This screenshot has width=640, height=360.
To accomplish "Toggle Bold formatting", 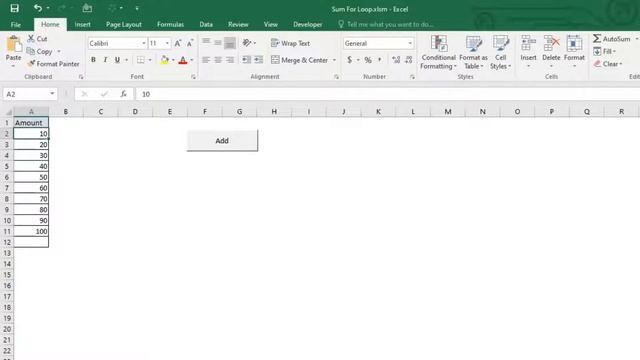I will click(x=93, y=60).
